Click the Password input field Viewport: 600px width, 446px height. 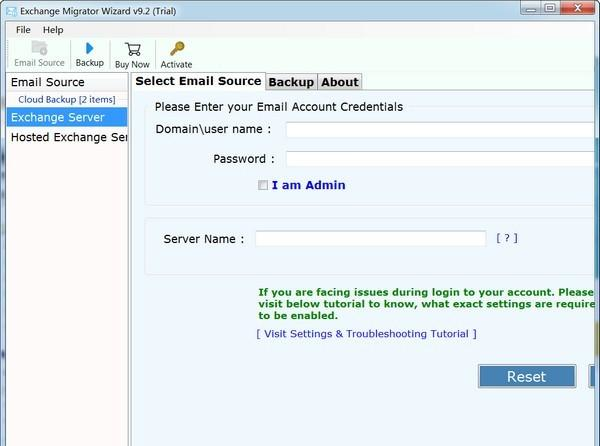pos(441,159)
